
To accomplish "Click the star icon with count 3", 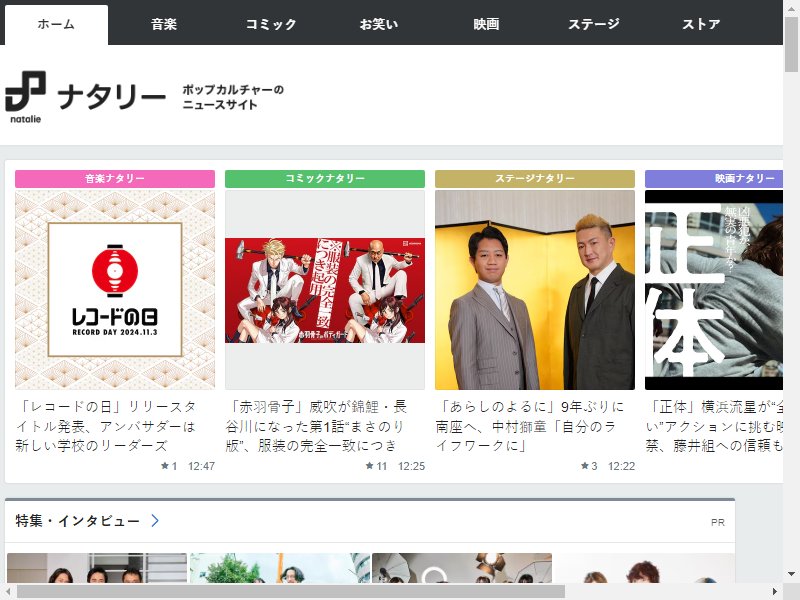I will [x=585, y=466].
